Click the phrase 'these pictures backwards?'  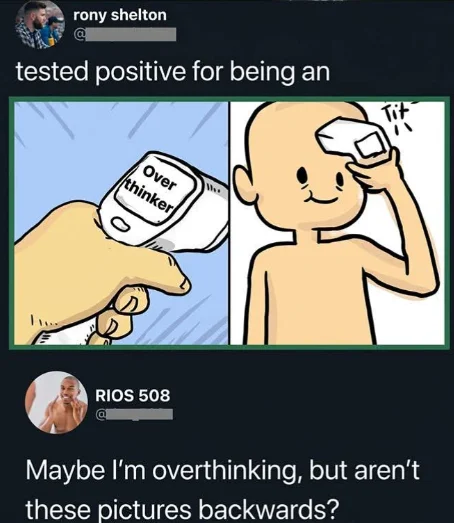click(182, 509)
